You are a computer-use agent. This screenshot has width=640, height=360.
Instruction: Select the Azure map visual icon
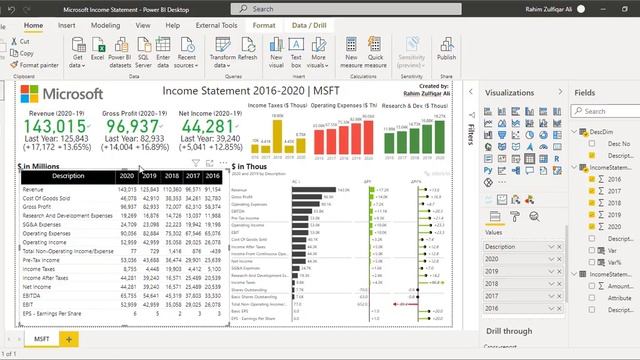(x=530, y=147)
